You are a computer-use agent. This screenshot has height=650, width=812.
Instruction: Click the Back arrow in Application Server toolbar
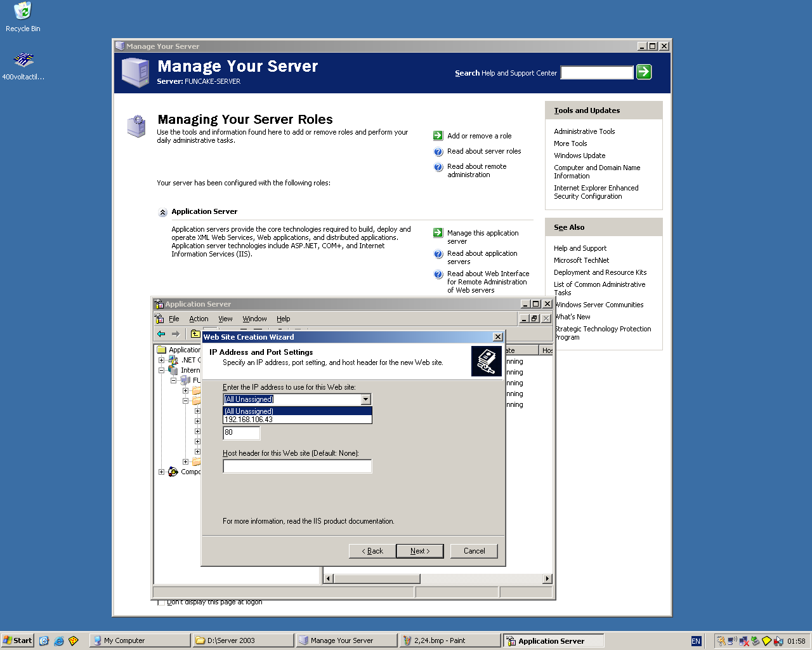pos(161,334)
